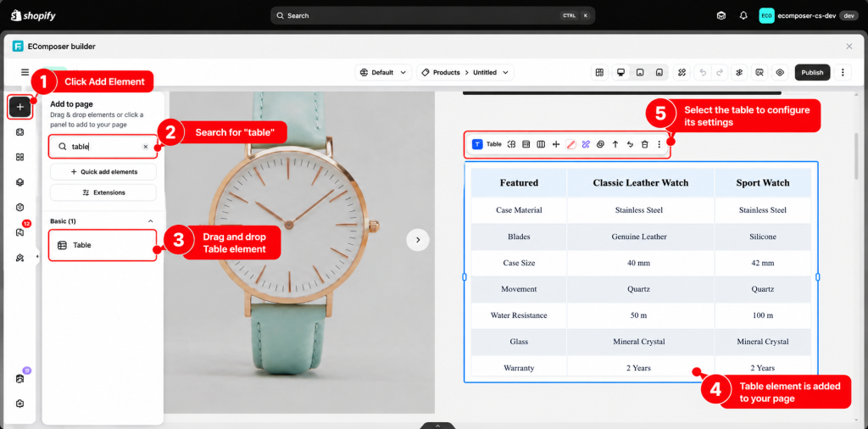Click "Classic Leather Watch" header cell
The image size is (868, 429).
[x=641, y=182]
